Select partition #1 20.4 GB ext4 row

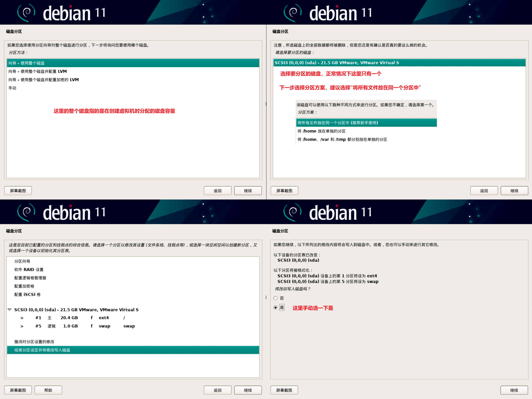click(133, 318)
